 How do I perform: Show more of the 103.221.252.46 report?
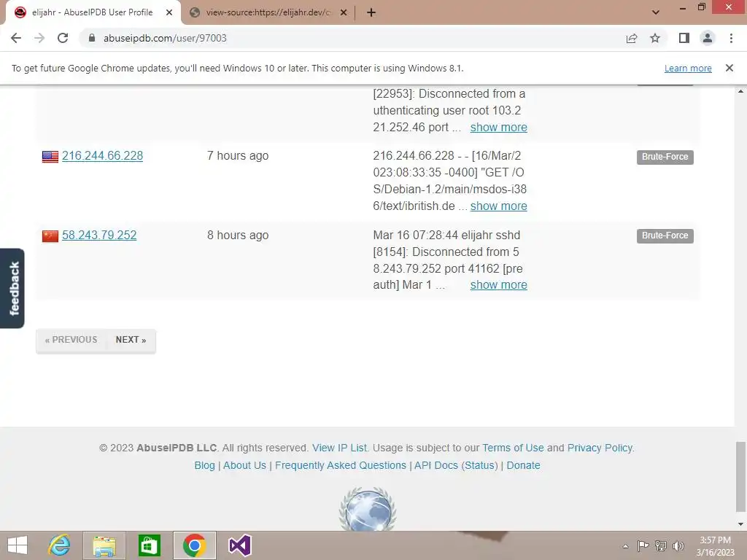(x=498, y=127)
